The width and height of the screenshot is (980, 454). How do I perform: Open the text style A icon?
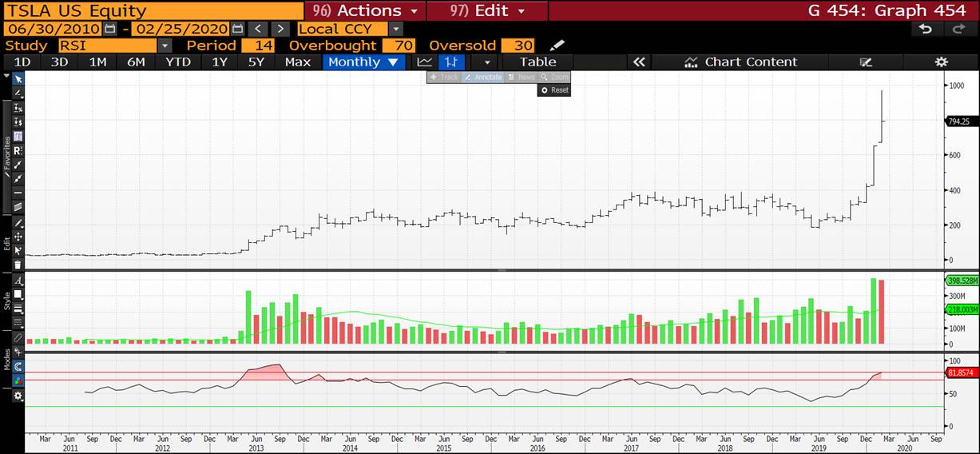(x=18, y=281)
